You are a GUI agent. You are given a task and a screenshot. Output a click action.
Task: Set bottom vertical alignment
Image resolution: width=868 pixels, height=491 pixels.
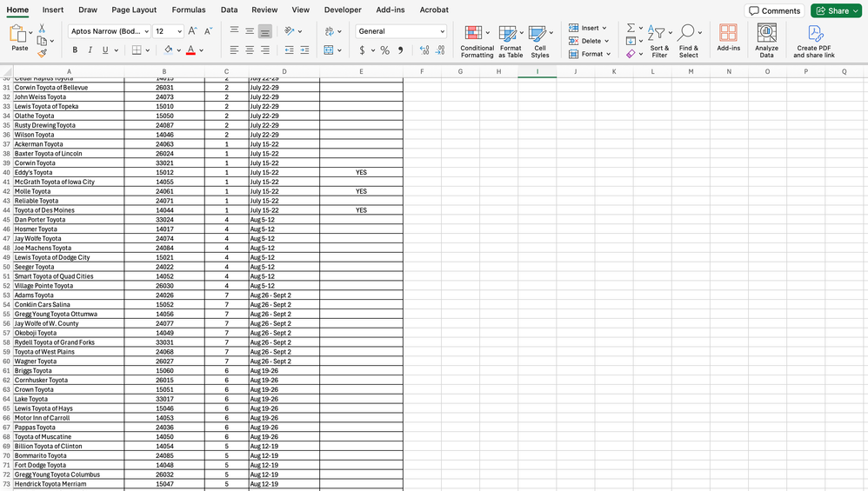click(x=265, y=31)
